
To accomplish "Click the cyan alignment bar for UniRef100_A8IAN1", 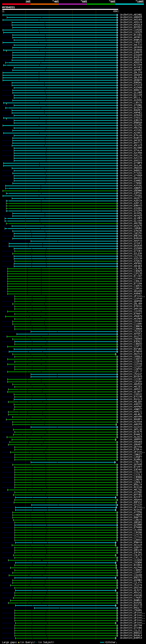I will [60, 15].
